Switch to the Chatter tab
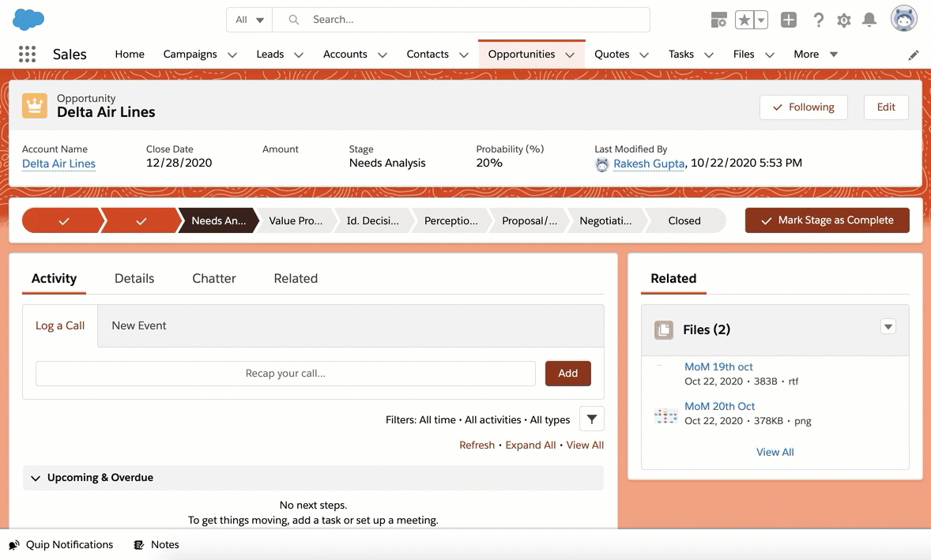Screen dimensions: 931x560 coord(213,278)
